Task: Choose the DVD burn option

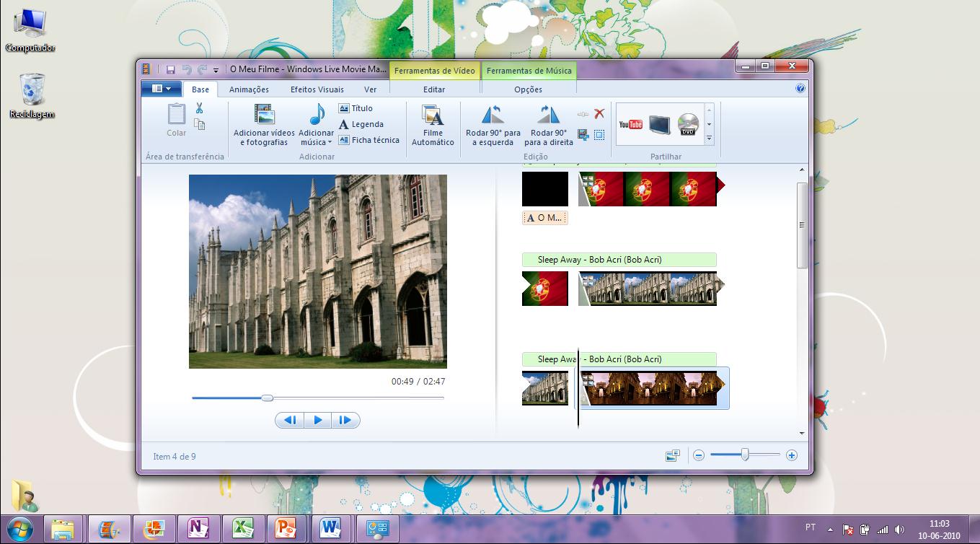Action: pos(688,124)
